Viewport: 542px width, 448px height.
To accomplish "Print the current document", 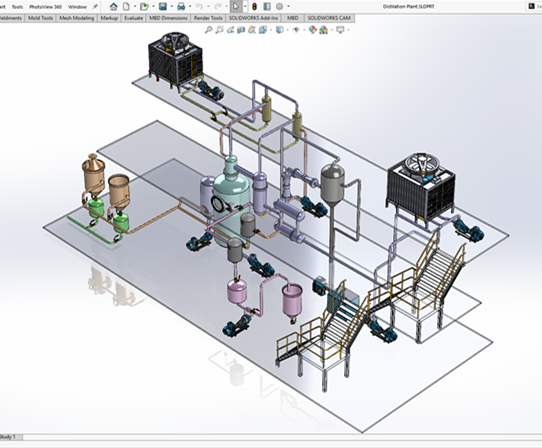I will click(x=181, y=6).
